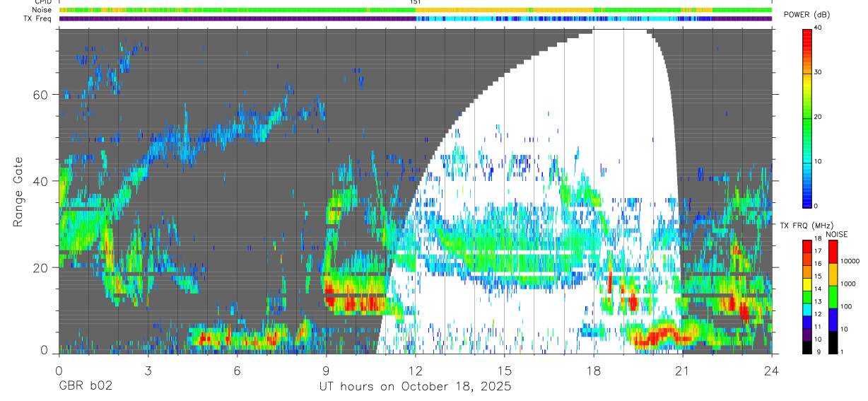Click the cyan segment of TX FRQ color bar
The width and height of the screenshot is (868, 401).
(x=807, y=310)
